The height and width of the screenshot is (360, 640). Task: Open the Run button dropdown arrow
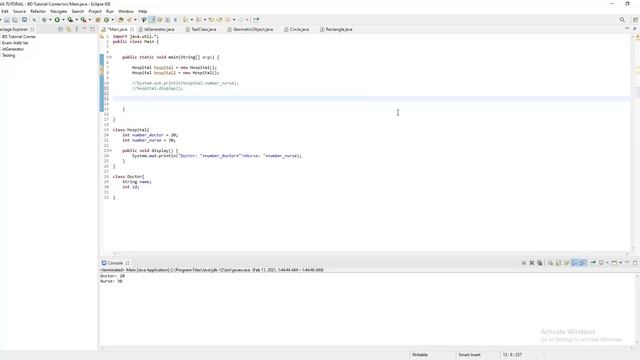[63, 20]
